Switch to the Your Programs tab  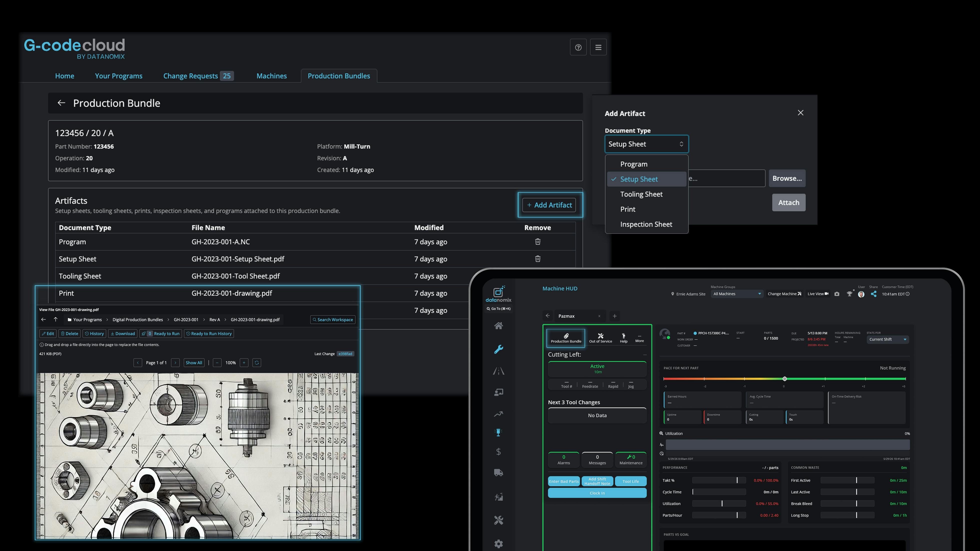point(119,76)
